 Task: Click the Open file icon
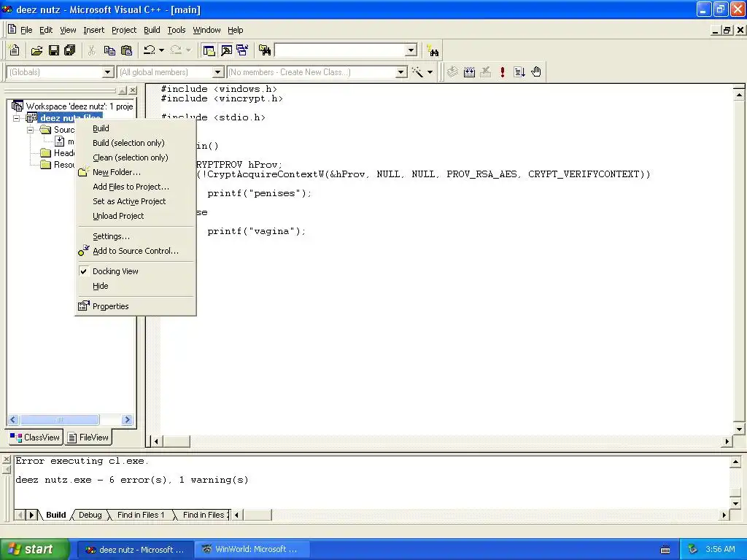[x=36, y=50]
